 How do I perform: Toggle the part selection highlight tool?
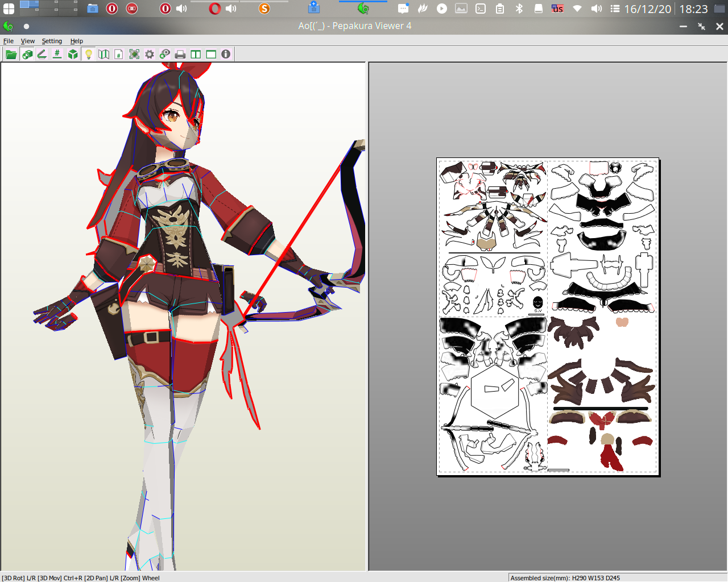[134, 54]
